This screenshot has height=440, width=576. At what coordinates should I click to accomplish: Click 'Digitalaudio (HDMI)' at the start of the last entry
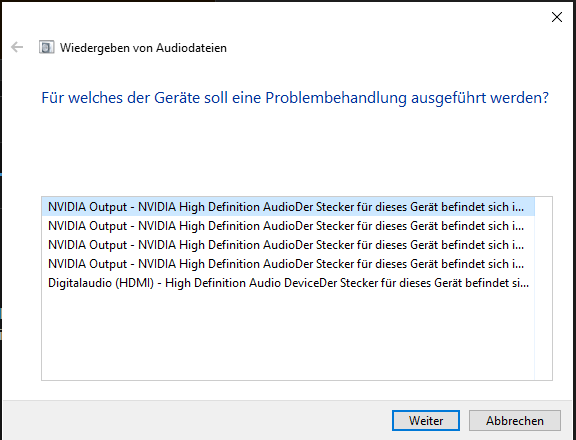point(101,283)
